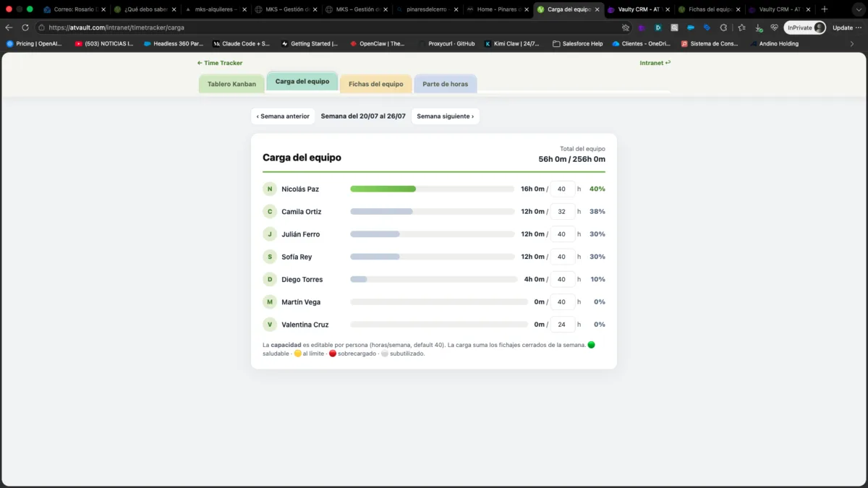
Task: Open a new browser tab with plus icon
Action: point(824,9)
